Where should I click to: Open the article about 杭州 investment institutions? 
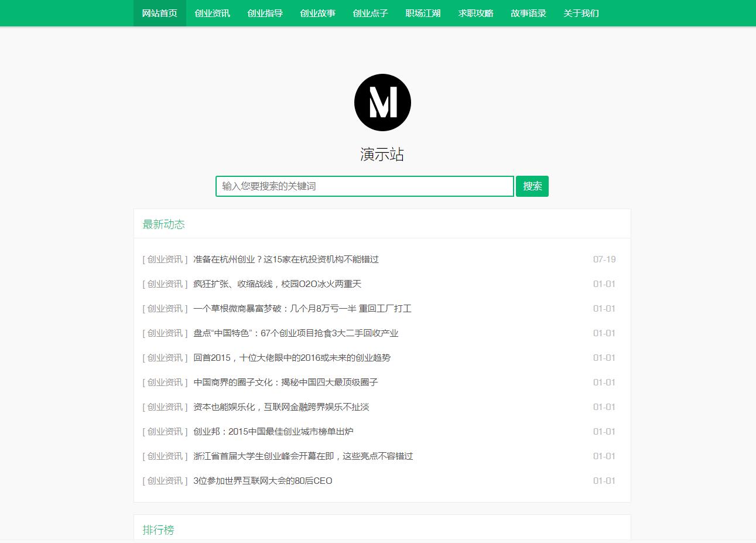285,259
